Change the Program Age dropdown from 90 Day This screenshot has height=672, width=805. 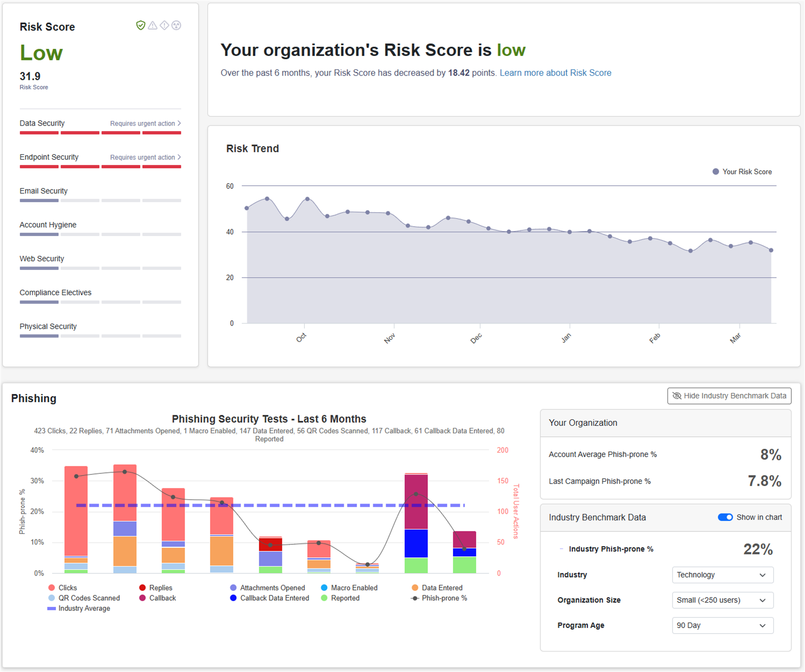pos(722,625)
